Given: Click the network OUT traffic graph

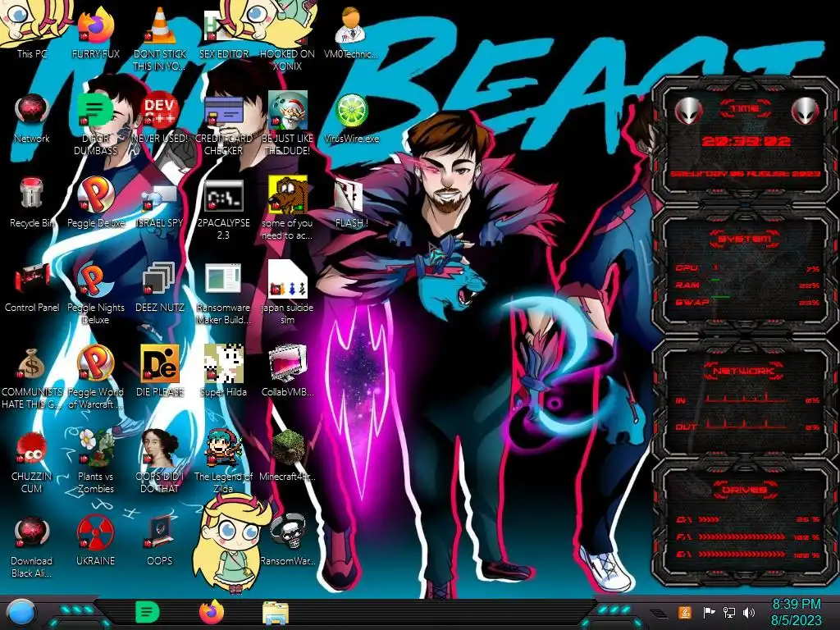Looking at the screenshot, I should (x=746, y=424).
